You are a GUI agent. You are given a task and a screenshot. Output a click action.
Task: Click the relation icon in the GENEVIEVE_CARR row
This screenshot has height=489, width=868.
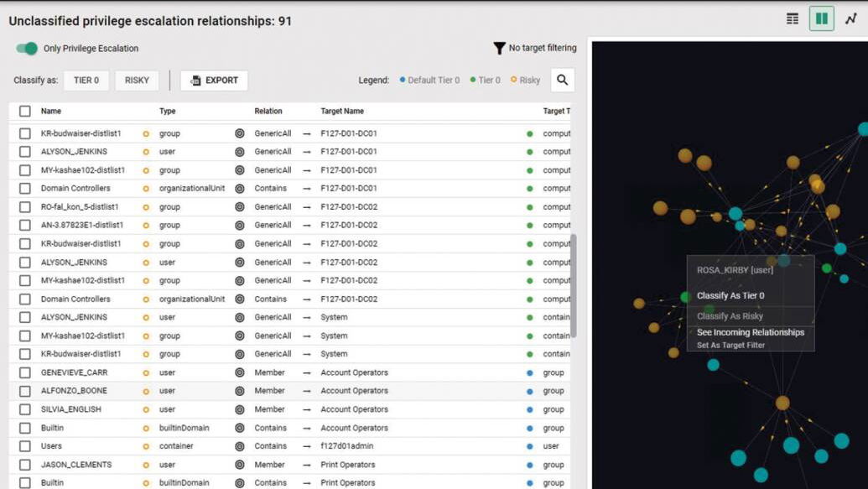239,372
